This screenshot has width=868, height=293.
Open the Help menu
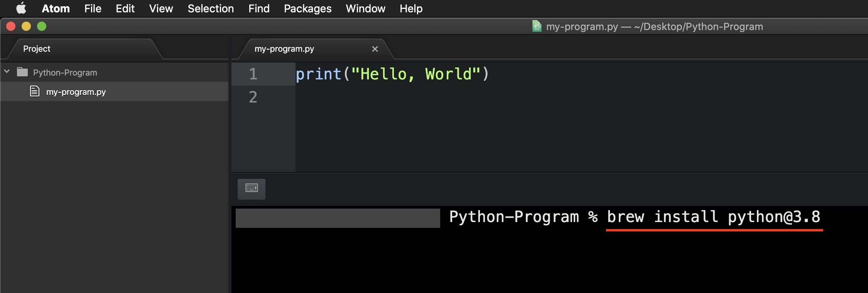pyautogui.click(x=411, y=8)
